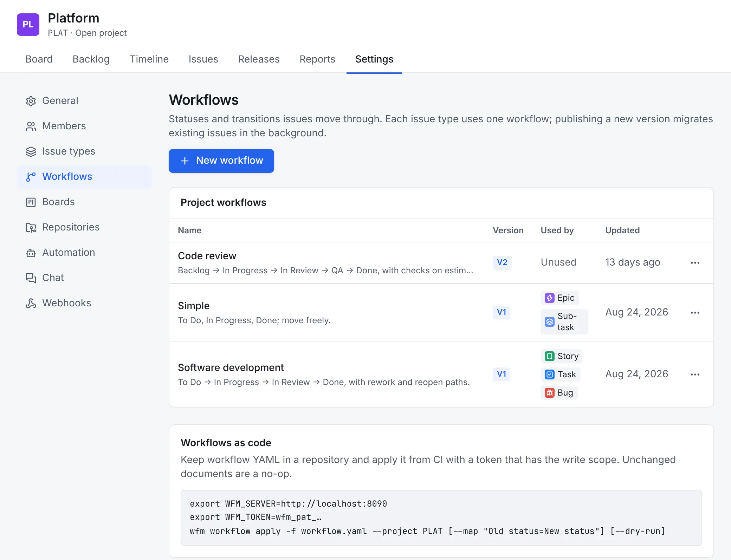The image size is (731, 560).
Task: Open the Simple workflow
Action: (194, 306)
